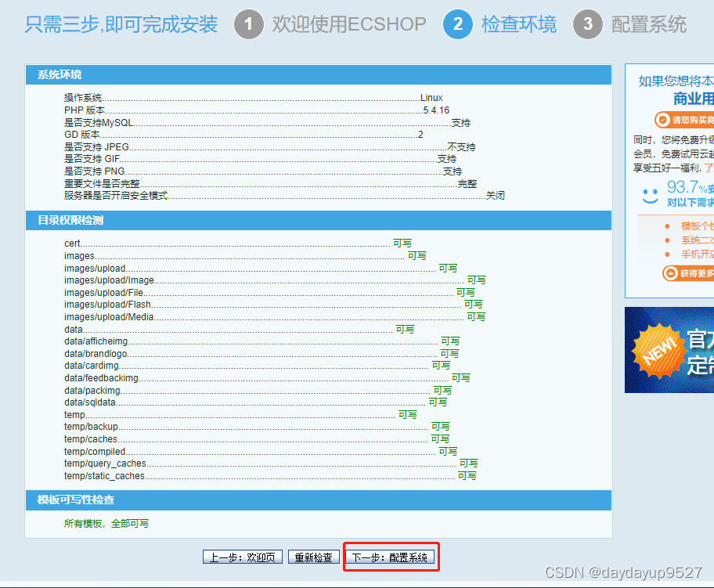This screenshot has width=714, height=588.
Task: Click 服务器是否开启安全模式 row
Action: pyautogui.click(x=285, y=196)
